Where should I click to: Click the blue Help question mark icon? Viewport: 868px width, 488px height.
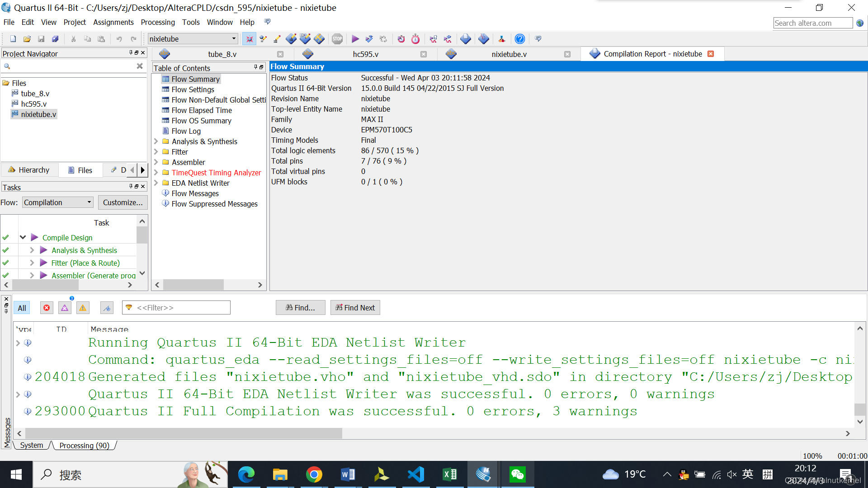pos(520,39)
